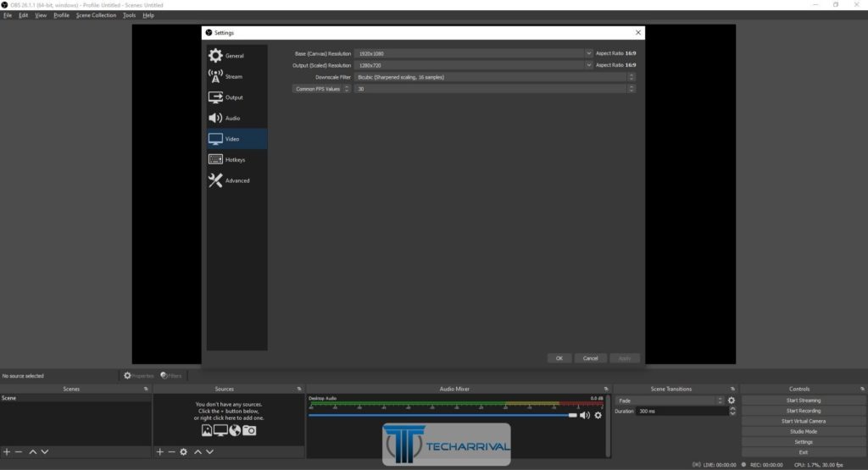Open the Tools menu

pos(129,15)
